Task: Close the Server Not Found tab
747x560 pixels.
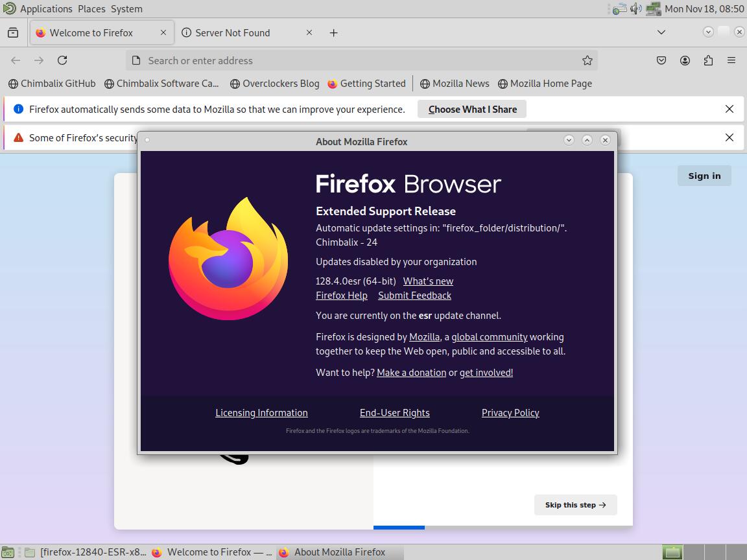Action: [309, 32]
